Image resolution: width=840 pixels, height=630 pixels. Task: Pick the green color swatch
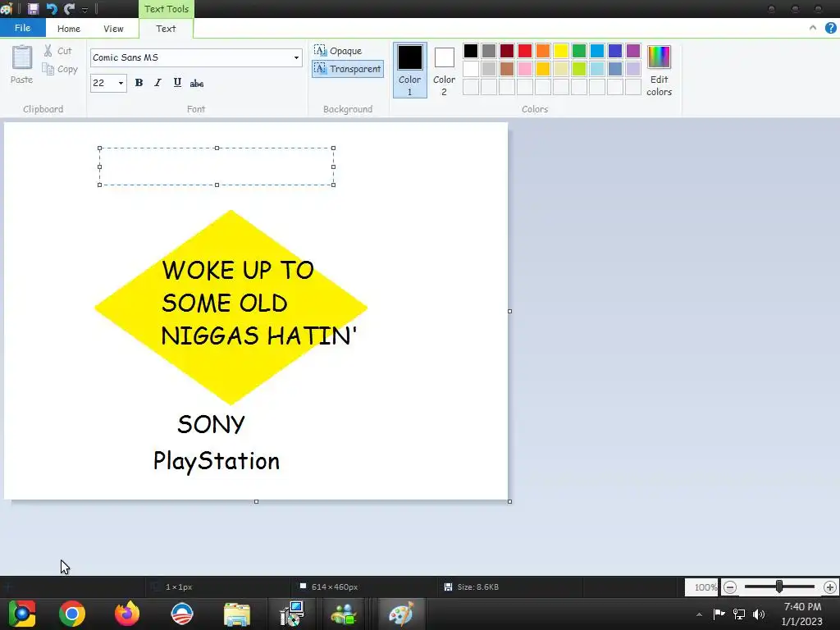point(579,51)
